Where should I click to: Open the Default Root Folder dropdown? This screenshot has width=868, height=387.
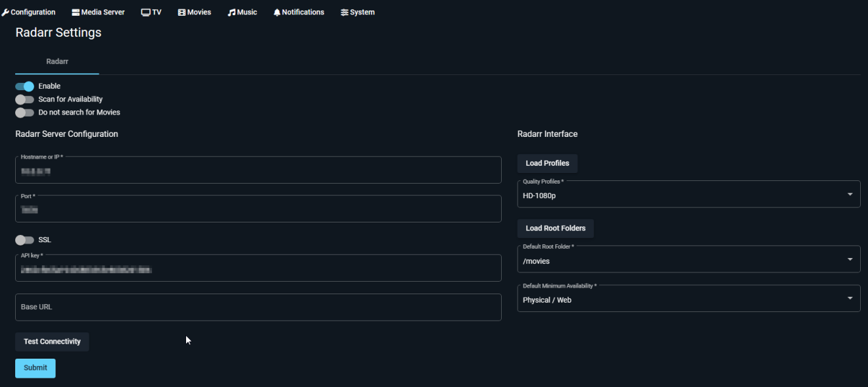coord(850,259)
